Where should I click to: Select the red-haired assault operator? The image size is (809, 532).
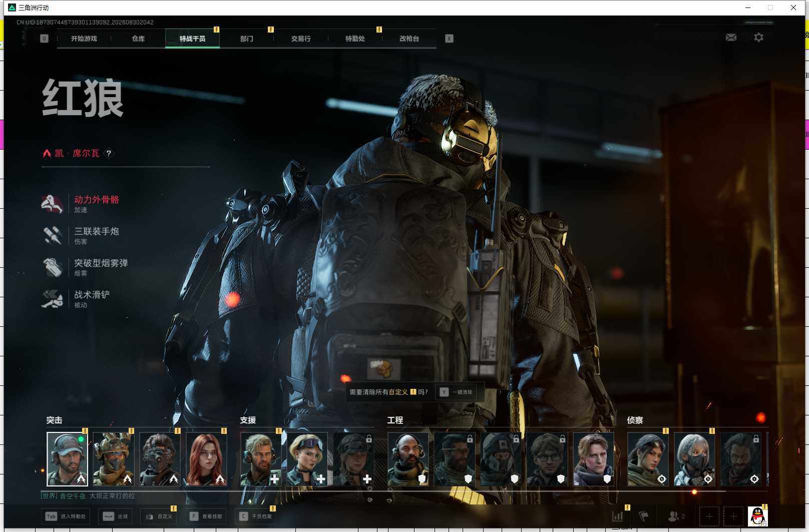click(206, 459)
